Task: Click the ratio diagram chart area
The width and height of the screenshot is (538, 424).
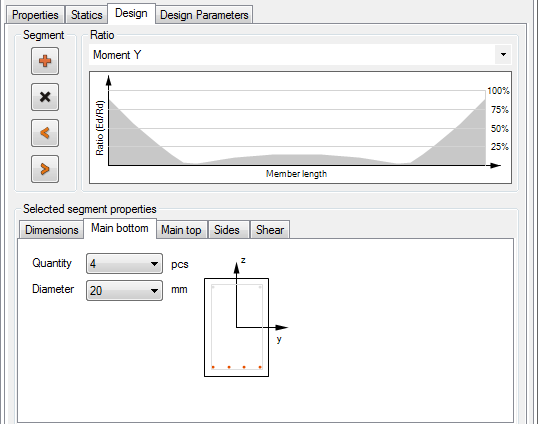Action: [x=300, y=127]
